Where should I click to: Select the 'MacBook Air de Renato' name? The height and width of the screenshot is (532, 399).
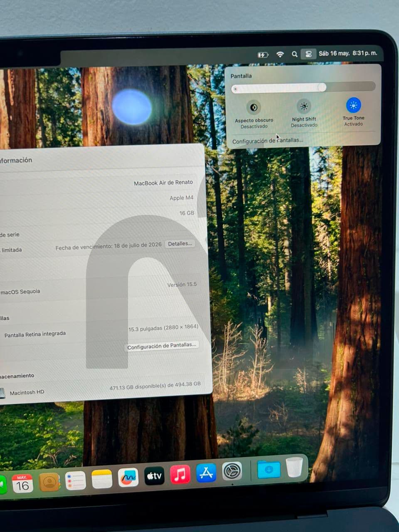163,182
